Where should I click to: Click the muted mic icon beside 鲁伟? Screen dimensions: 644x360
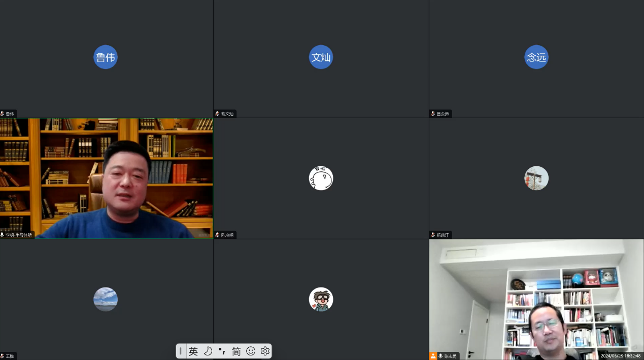click(3, 114)
